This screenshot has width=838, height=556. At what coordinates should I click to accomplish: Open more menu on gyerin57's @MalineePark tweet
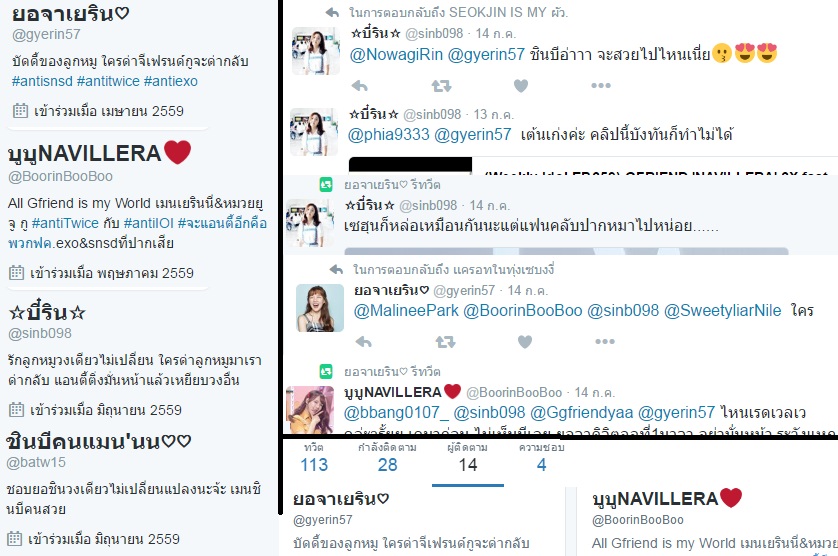[x=605, y=342]
